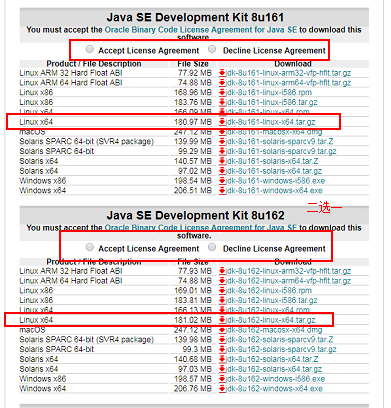Download jdk-8u161-linux-arm64-vfp-hflt.tar.gz

[x=288, y=83]
